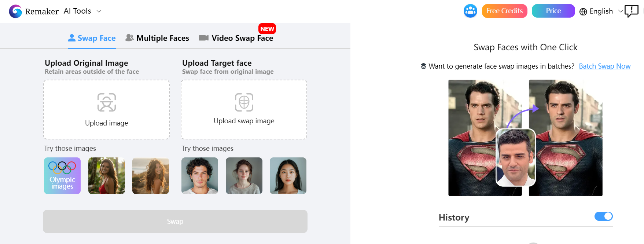Open the Price page button
Viewport: 644px width, 244px height.
(553, 11)
